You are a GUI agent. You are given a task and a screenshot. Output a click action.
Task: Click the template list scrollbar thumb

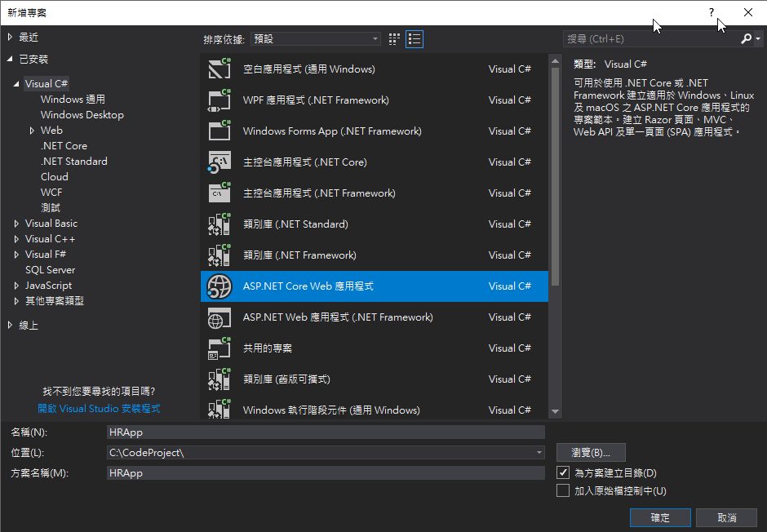[x=555, y=176]
